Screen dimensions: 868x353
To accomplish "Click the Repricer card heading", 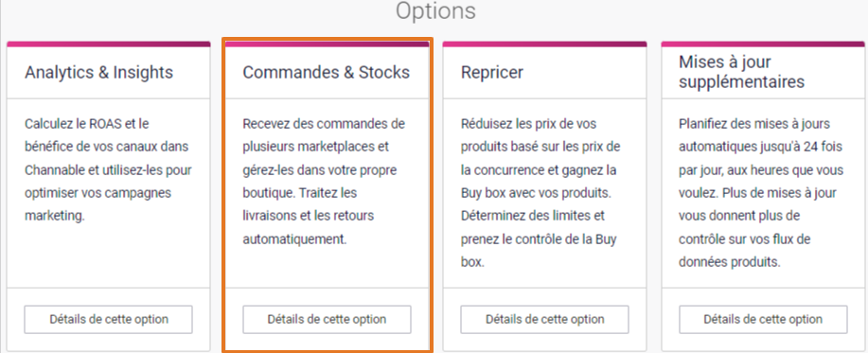I will (x=492, y=73).
